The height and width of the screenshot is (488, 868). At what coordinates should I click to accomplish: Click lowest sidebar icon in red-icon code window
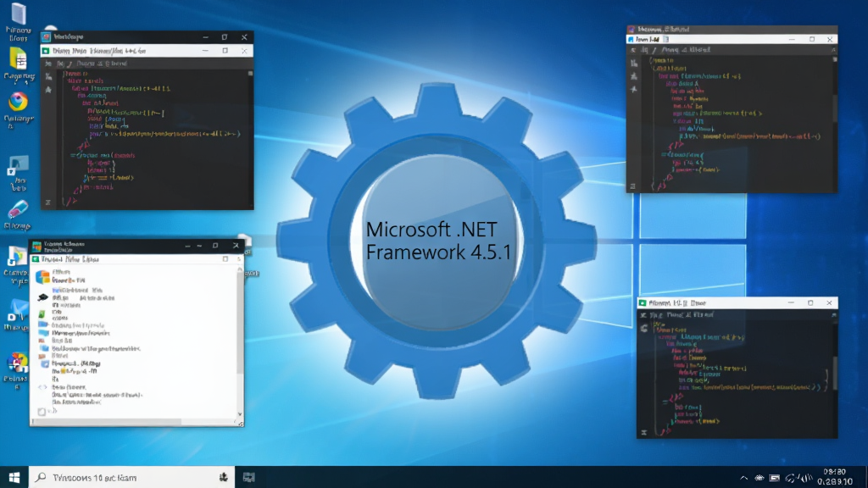[47, 202]
